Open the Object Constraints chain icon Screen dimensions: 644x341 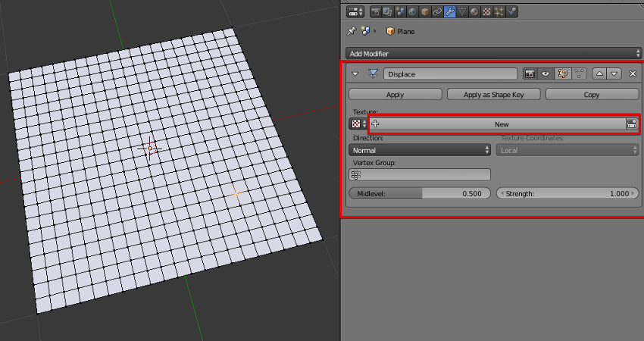pos(437,11)
